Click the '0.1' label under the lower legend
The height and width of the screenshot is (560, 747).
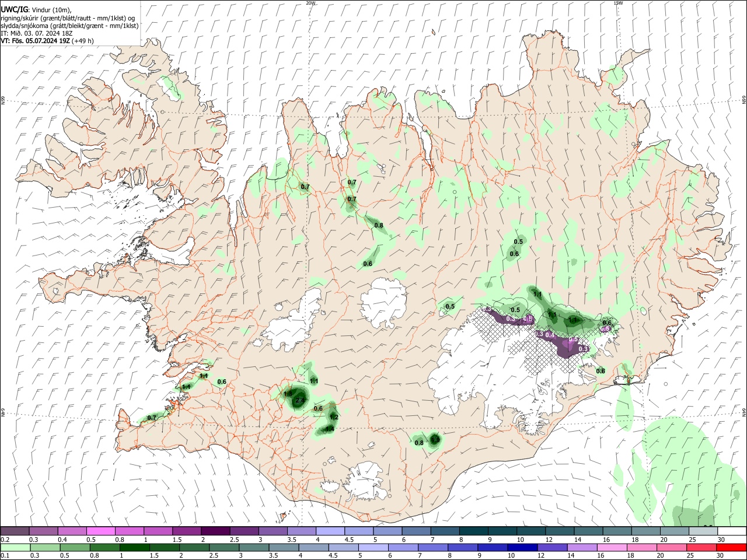(5, 556)
